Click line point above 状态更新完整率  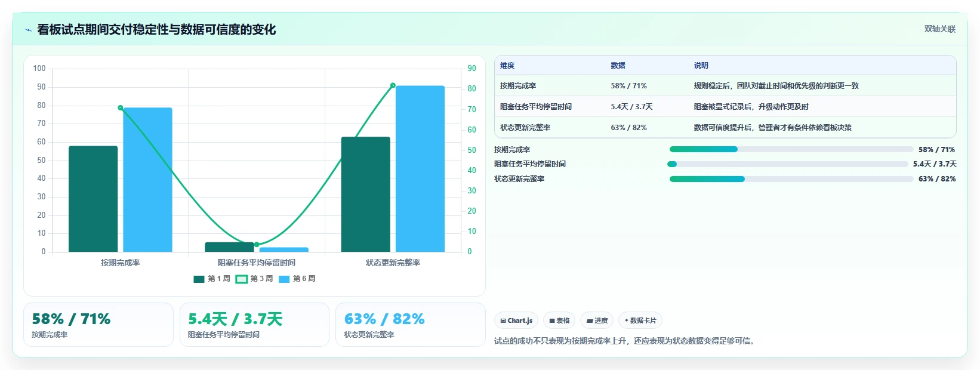[393, 85]
